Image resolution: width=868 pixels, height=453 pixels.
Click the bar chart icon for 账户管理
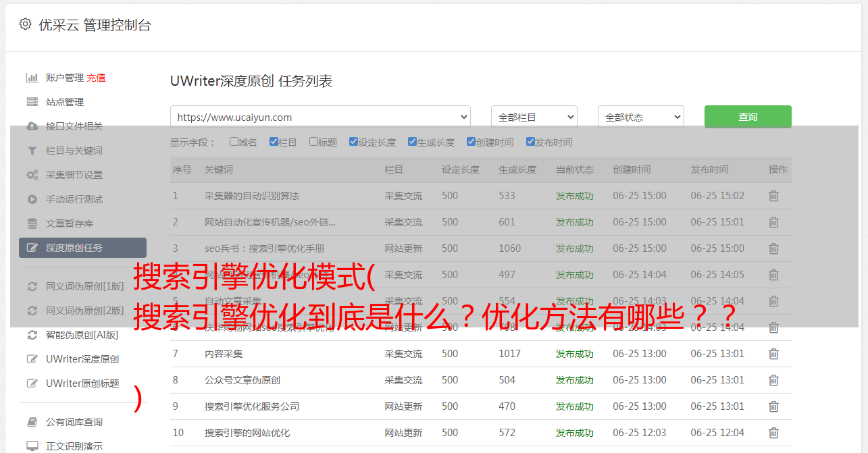(32, 78)
